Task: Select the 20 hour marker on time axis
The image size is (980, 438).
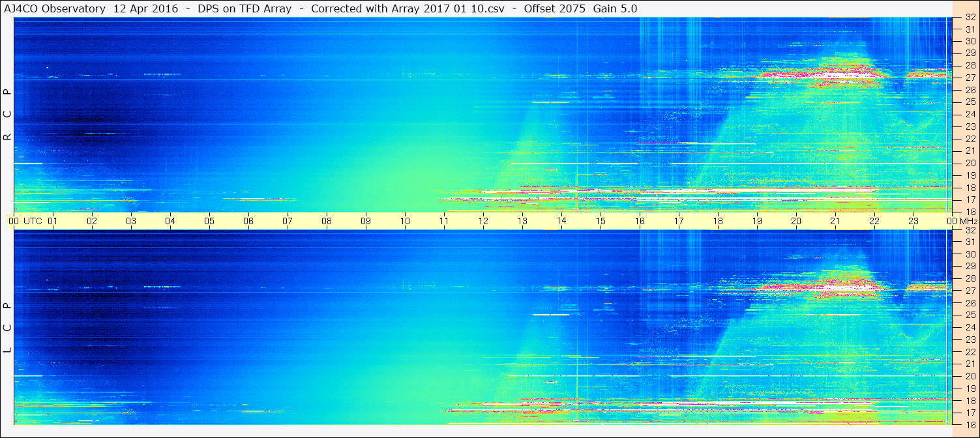Action: tap(796, 221)
